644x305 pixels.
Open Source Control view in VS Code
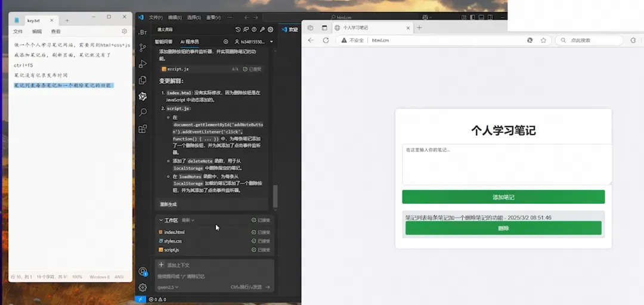point(143,48)
